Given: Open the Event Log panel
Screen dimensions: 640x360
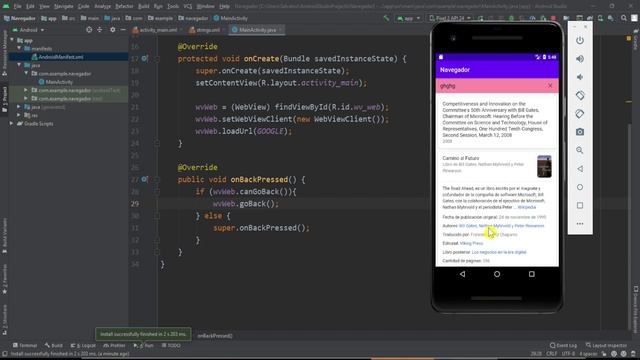Looking at the screenshot, I should coord(563,345).
